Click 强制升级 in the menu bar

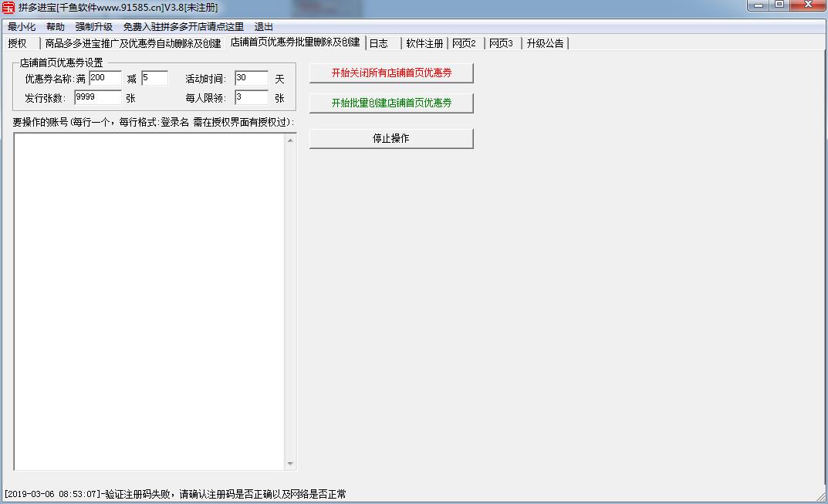point(91,25)
